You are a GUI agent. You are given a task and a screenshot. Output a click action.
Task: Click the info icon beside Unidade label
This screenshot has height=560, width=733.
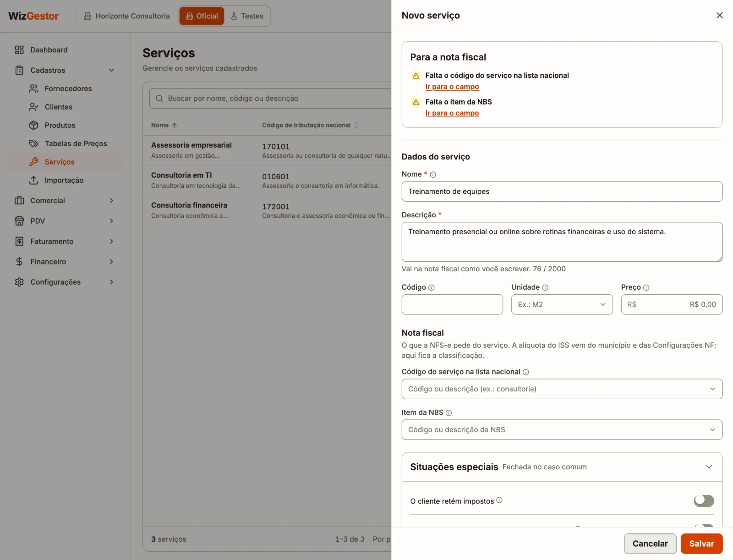545,288
